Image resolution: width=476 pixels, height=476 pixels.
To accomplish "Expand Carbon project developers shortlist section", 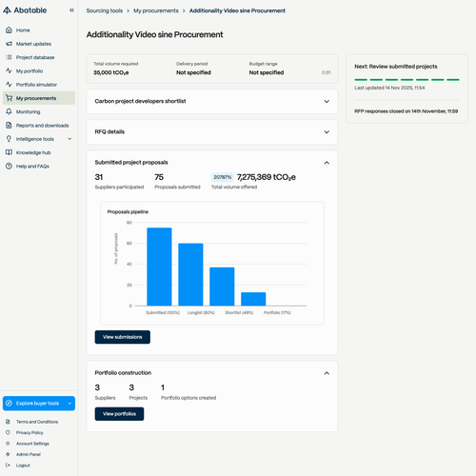I will tap(327, 102).
